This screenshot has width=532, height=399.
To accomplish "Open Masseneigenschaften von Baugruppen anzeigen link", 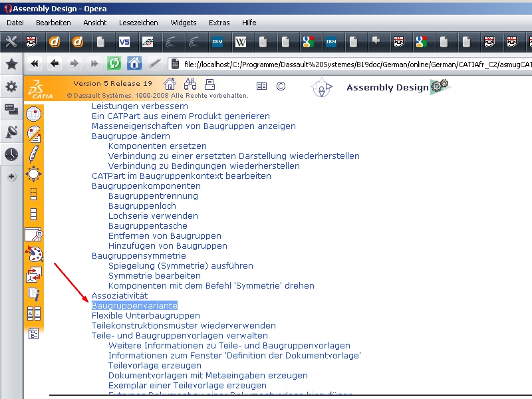I will [194, 126].
